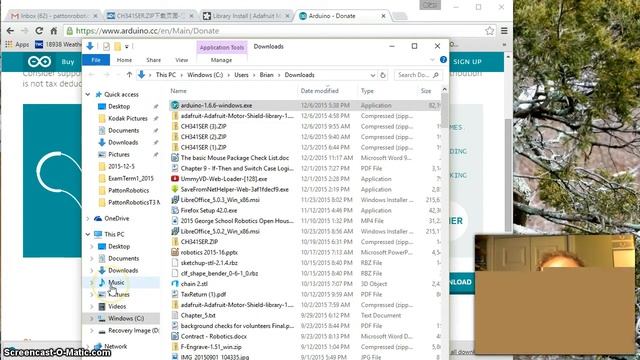Expand the OneDrive tree node
This screenshot has width=640, height=360.
88,219
